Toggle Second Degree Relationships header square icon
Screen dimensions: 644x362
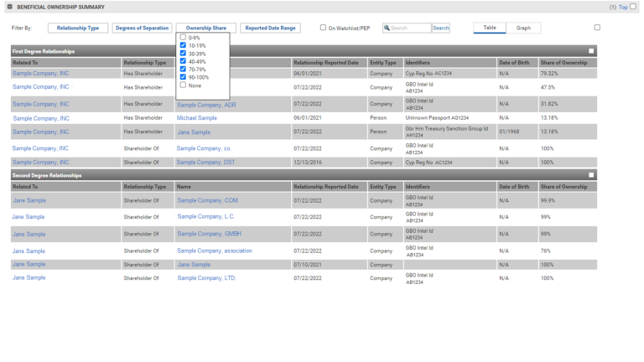[591, 175]
